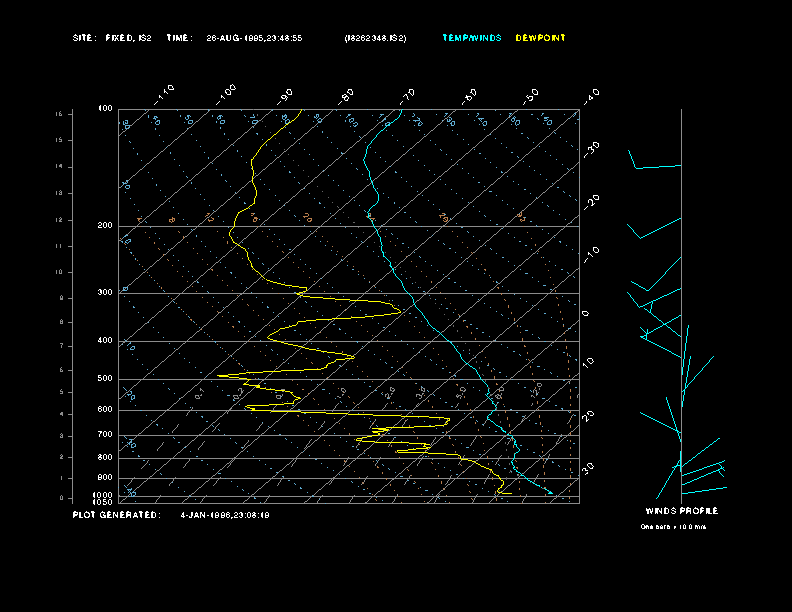Click the 7 altitude scale tick label
792x612 pixels.
[62, 346]
